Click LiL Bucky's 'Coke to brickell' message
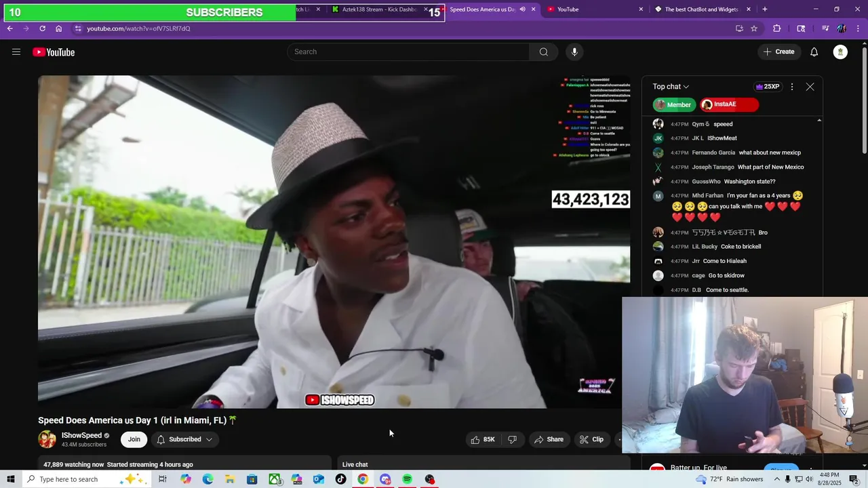This screenshot has width=868, height=488. click(x=741, y=247)
